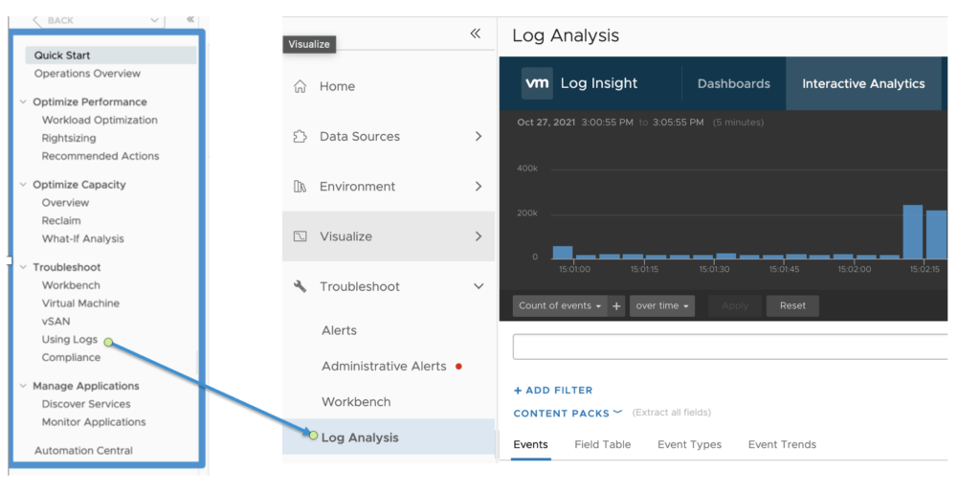Click the ADD FILTER link
The height and width of the screenshot is (494, 980).
tap(553, 391)
